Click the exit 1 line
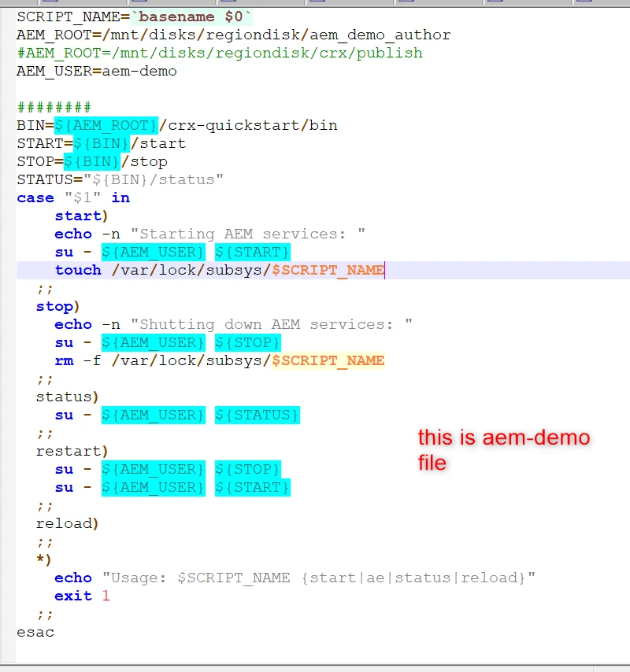 click(83, 596)
